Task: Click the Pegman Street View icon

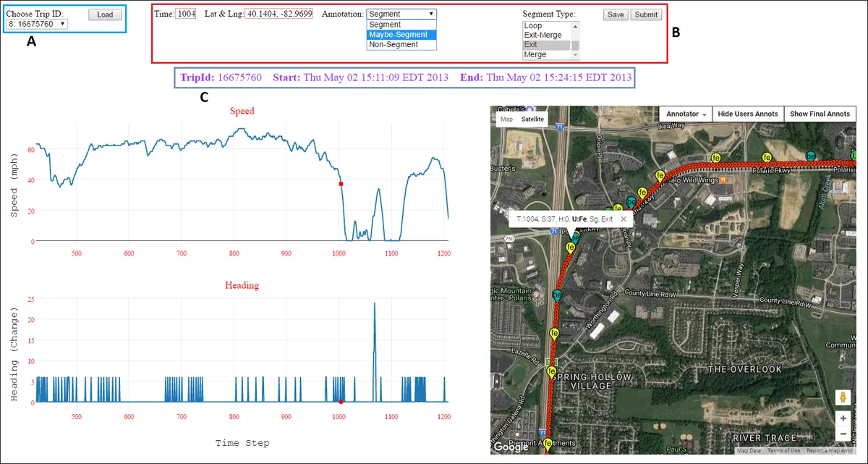Action: (843, 396)
